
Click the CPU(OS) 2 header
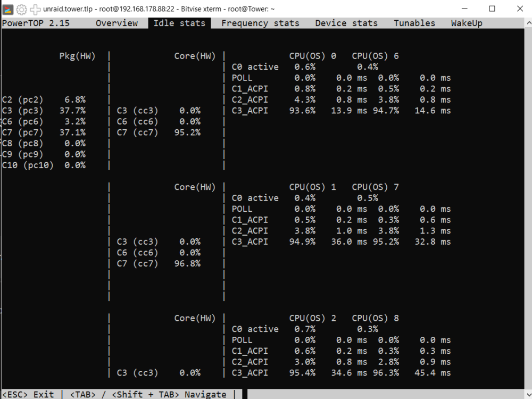coord(312,318)
